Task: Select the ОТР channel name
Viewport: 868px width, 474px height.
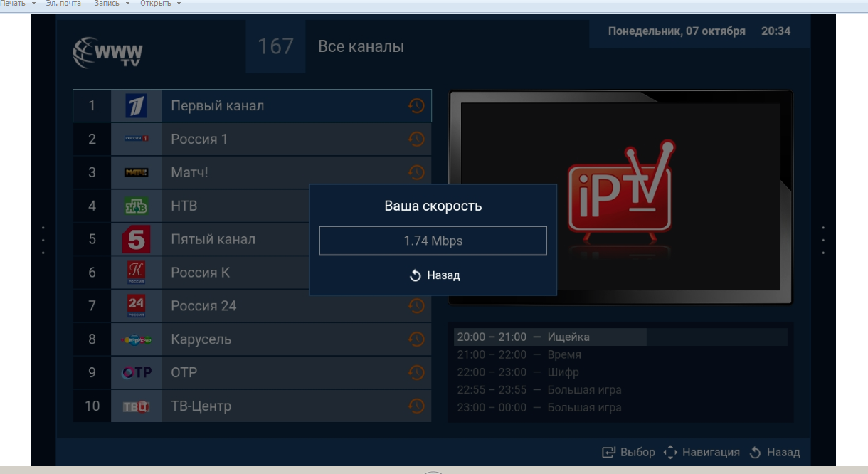Action: tap(184, 373)
